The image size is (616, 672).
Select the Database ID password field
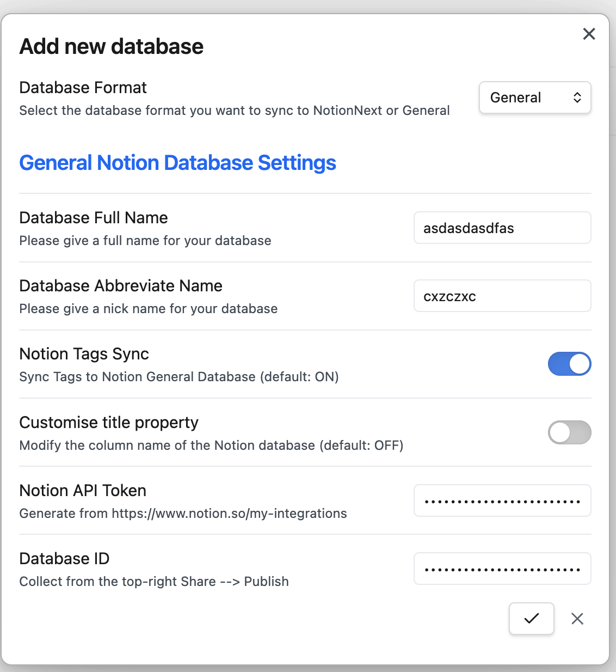pyautogui.click(x=502, y=569)
